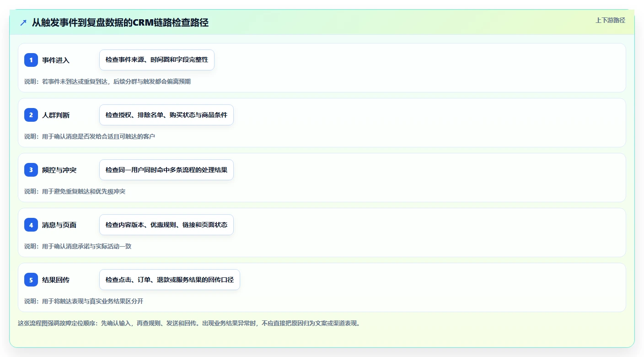Select step number 5 badge
The width and height of the screenshot is (644, 357).
(31, 280)
